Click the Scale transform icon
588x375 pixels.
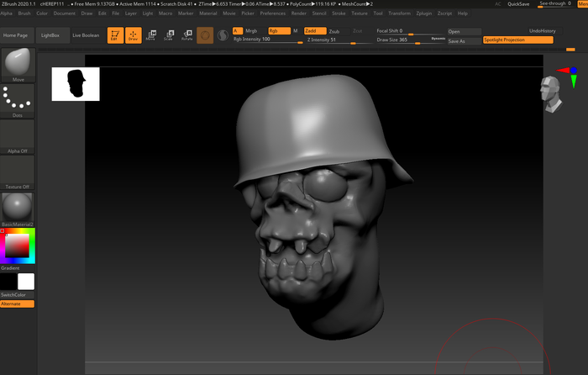tap(169, 35)
